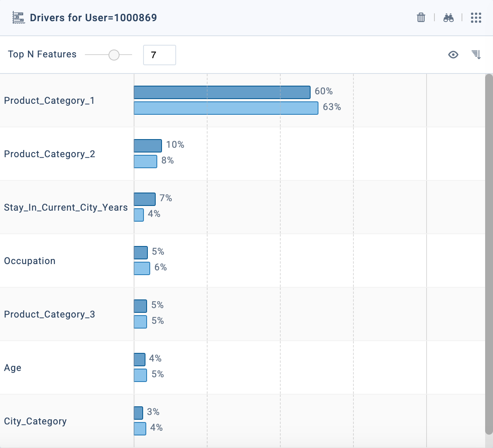The image size is (493, 448).
Task: Click the City_Category feature label
Action: click(x=35, y=421)
